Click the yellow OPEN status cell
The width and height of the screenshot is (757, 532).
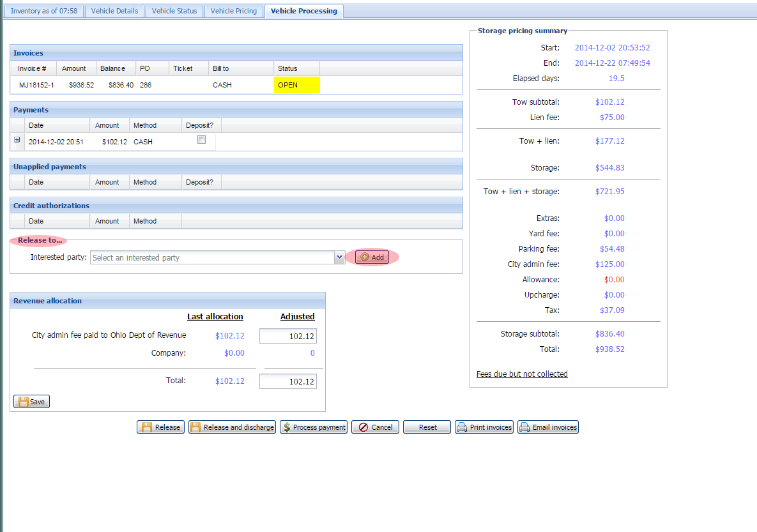coord(297,85)
